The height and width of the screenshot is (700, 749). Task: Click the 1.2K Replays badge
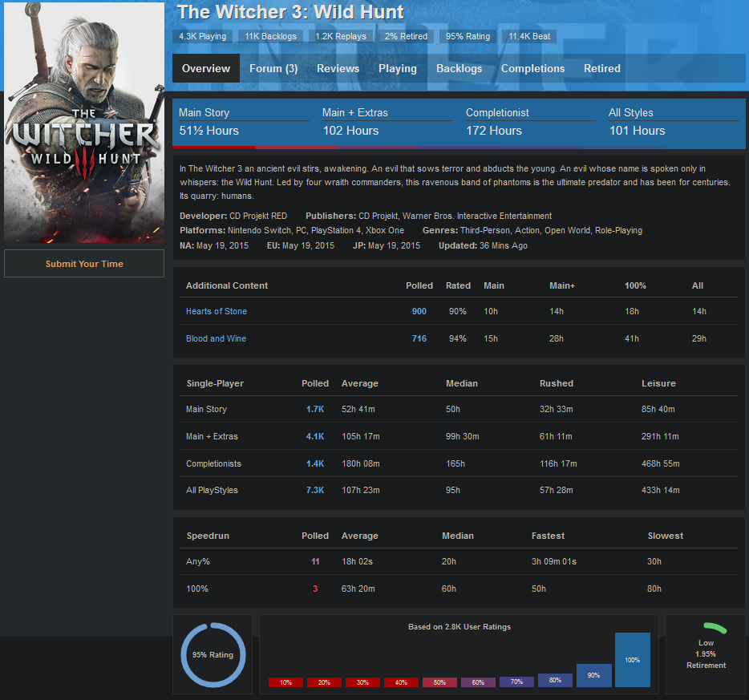point(341,36)
